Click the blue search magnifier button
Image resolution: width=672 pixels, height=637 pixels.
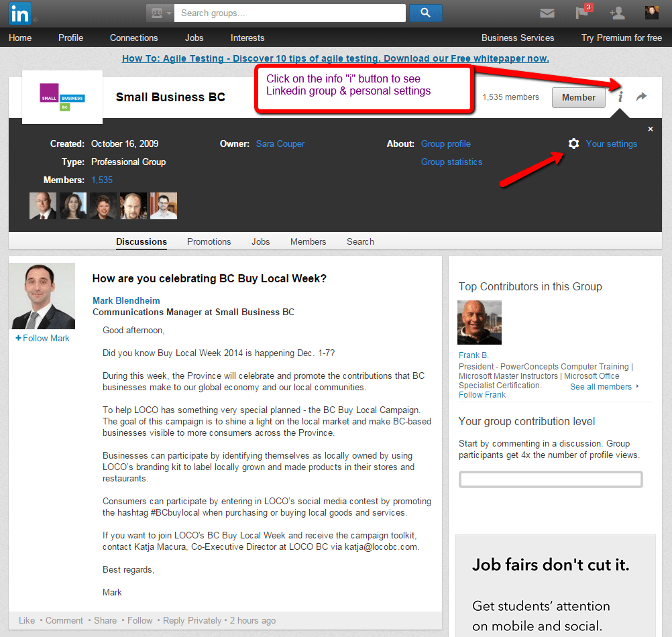[425, 13]
